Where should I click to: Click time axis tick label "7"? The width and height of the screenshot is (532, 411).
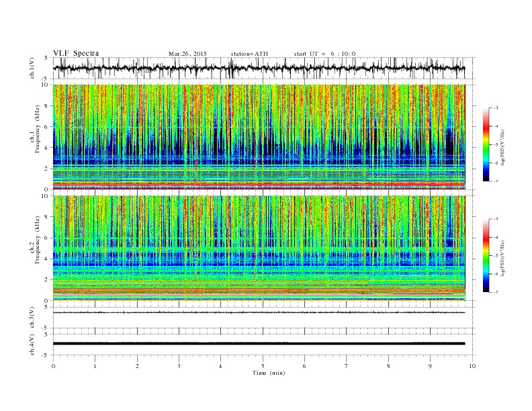point(347,366)
